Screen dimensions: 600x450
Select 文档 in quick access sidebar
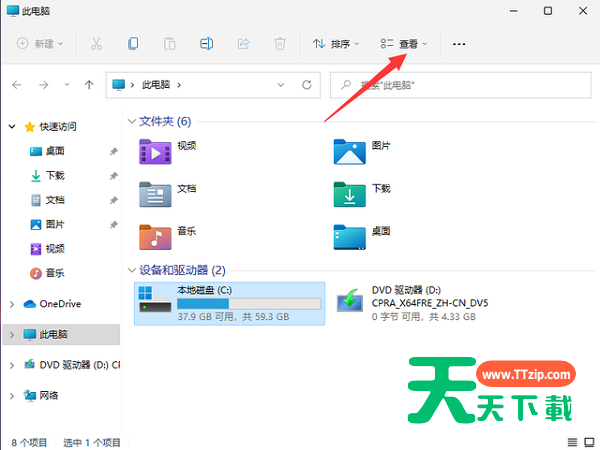55,200
